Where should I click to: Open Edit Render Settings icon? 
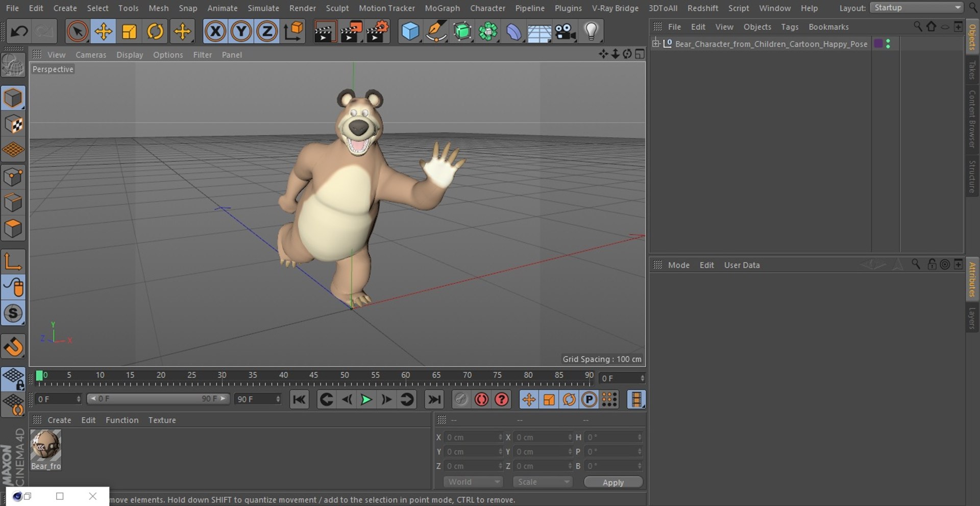[x=377, y=32]
